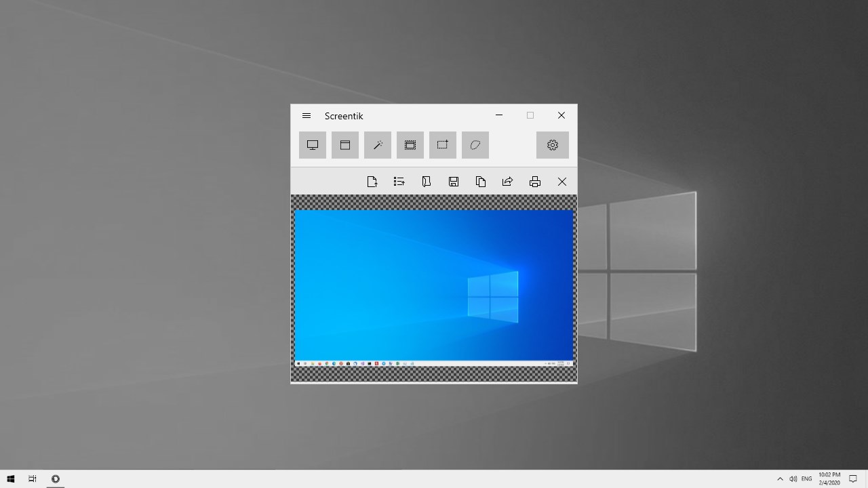The image size is (868, 488).
Task: Pick the rectangular region capture tool
Action: [443, 145]
